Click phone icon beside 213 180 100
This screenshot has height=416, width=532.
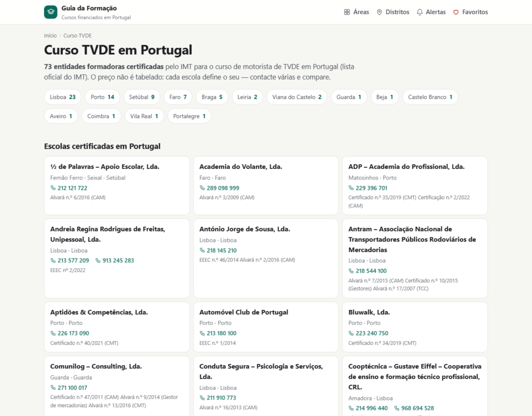[202, 333]
